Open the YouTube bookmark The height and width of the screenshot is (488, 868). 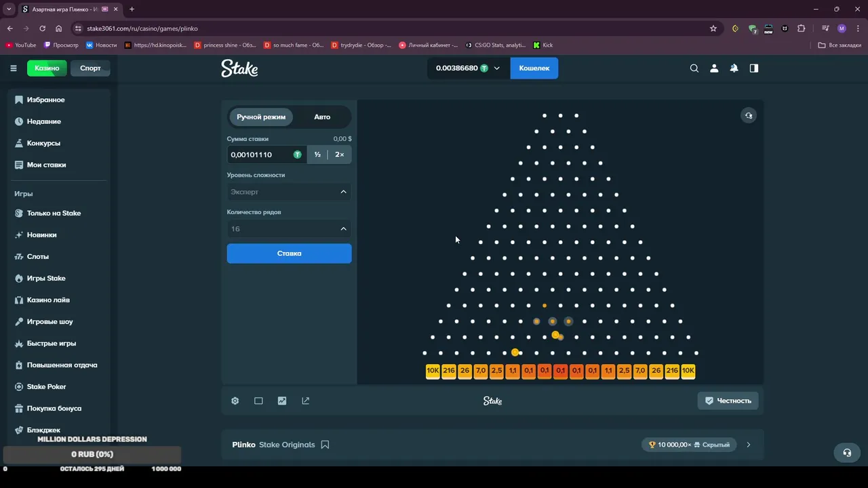point(21,45)
